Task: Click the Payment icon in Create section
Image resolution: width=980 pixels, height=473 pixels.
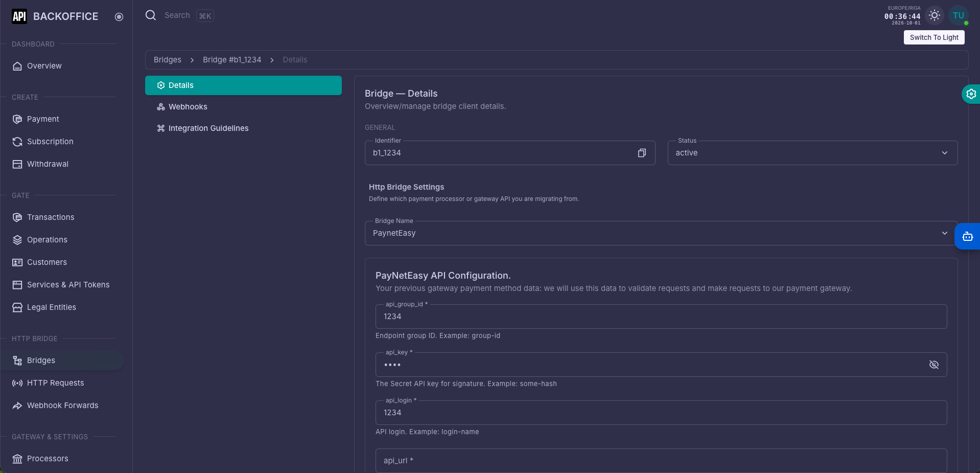Action: [x=17, y=119]
